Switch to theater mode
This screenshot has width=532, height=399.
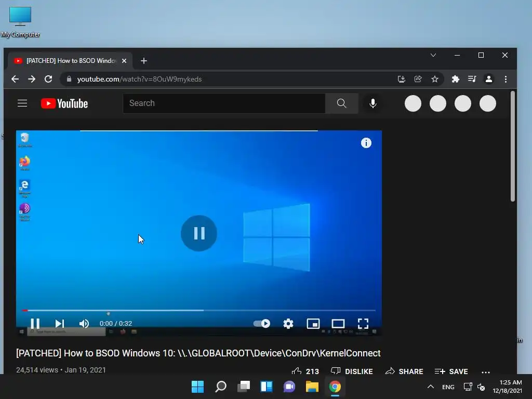coord(338,323)
